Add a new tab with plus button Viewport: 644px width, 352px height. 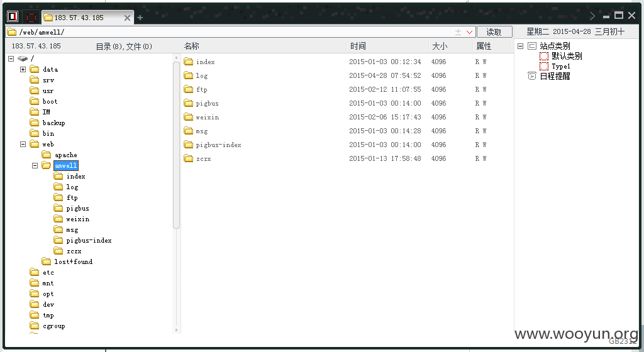coord(140,18)
